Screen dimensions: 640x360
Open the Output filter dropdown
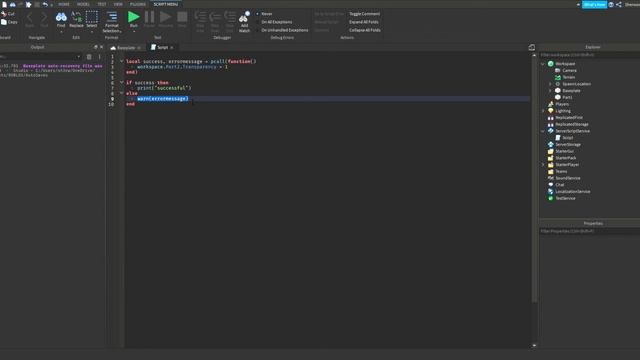pos(78,57)
